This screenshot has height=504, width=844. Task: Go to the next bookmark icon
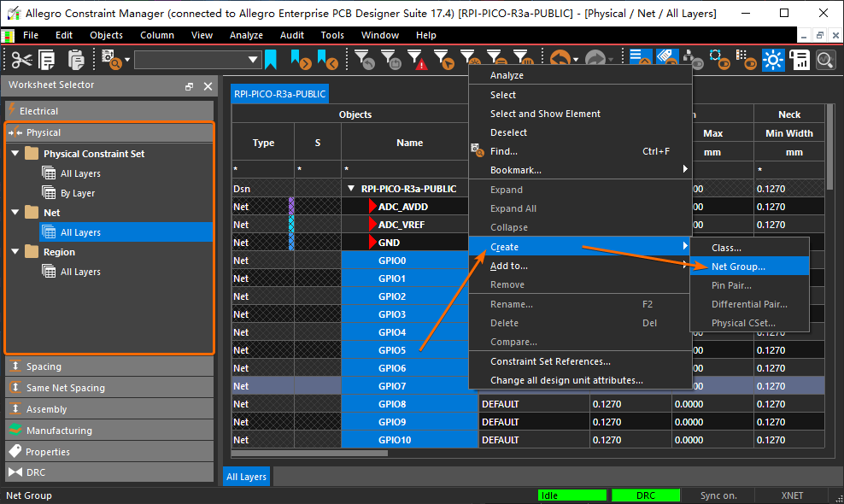coord(300,60)
